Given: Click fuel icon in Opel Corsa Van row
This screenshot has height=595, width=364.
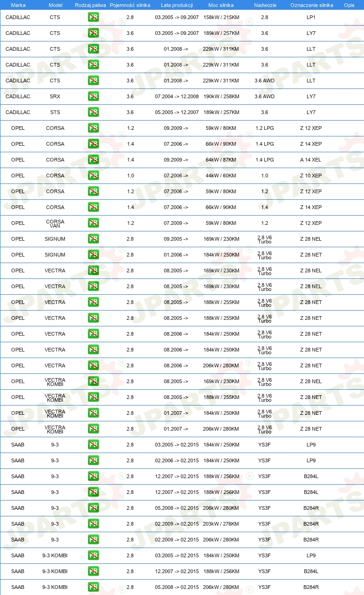Looking at the screenshot, I should tap(93, 223).
